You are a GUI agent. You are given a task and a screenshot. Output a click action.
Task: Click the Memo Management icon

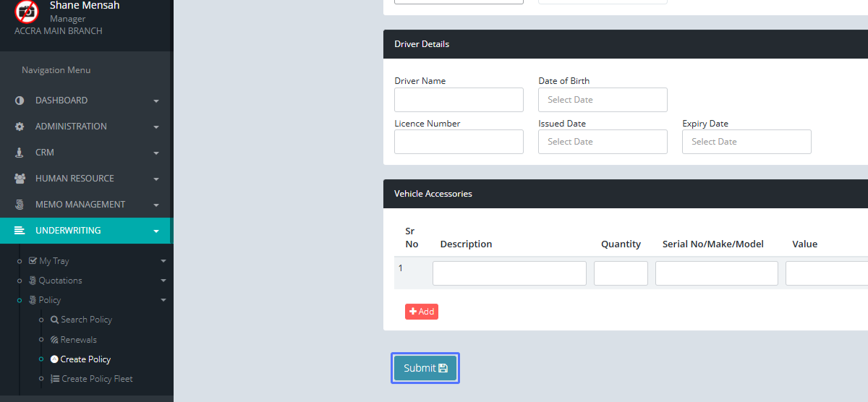click(x=20, y=205)
